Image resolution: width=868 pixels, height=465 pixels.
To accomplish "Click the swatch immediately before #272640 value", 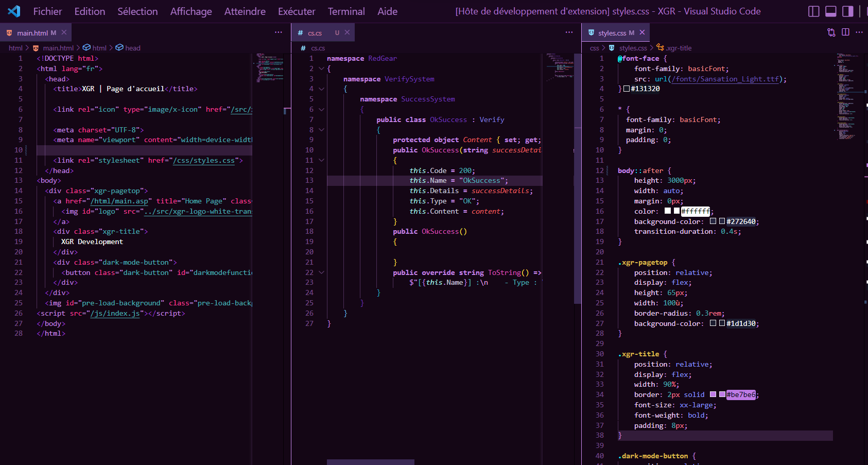I will point(722,221).
